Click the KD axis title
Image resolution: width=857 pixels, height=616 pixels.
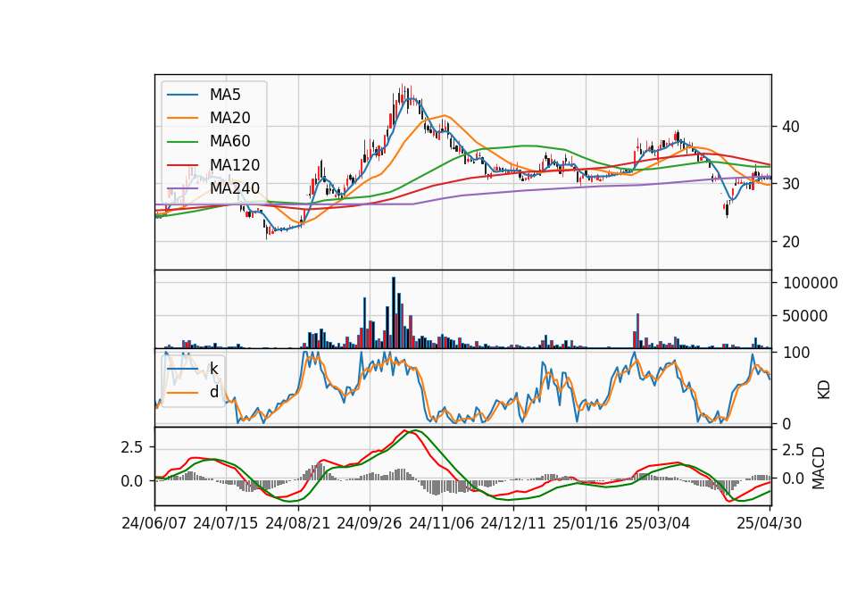tap(824, 390)
